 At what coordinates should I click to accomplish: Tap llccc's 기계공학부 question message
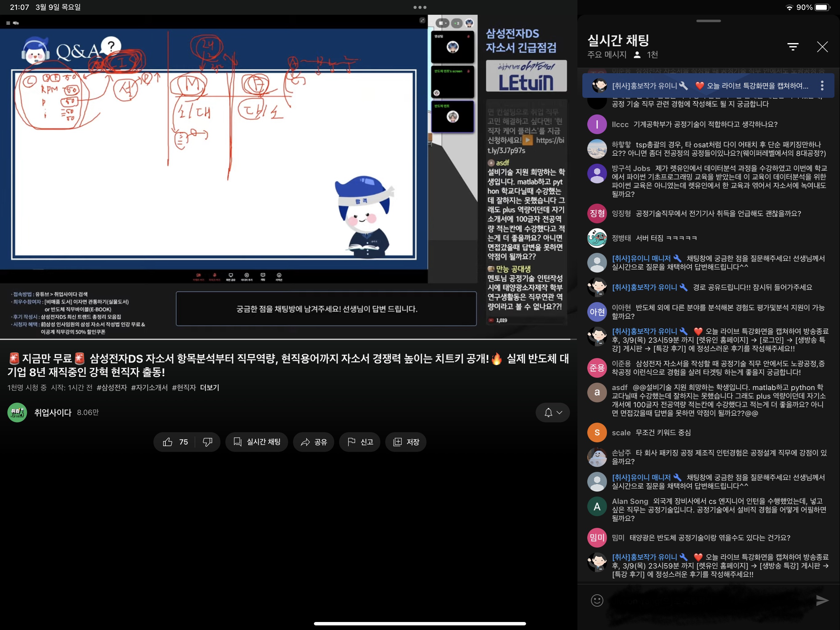705,124
